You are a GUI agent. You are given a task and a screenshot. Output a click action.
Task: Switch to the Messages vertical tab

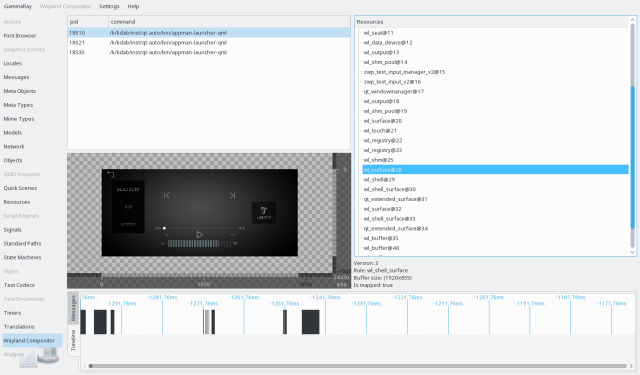click(x=73, y=308)
